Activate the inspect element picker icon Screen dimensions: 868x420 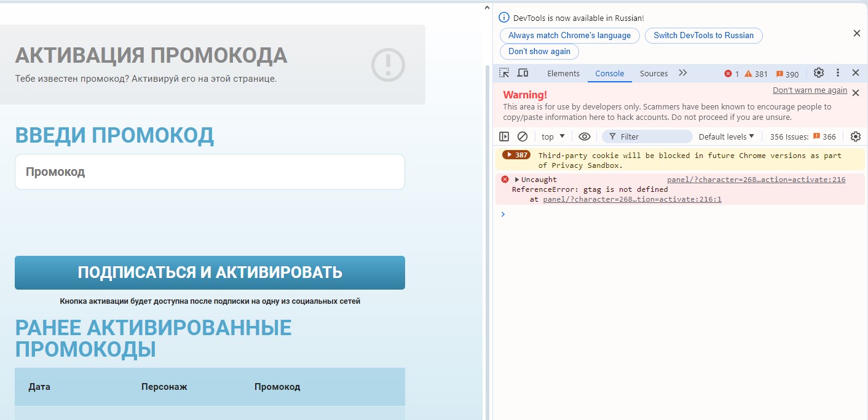tap(504, 73)
